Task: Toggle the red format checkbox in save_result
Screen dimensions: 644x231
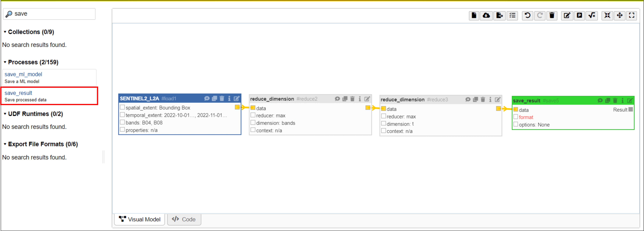Action: coord(516,117)
